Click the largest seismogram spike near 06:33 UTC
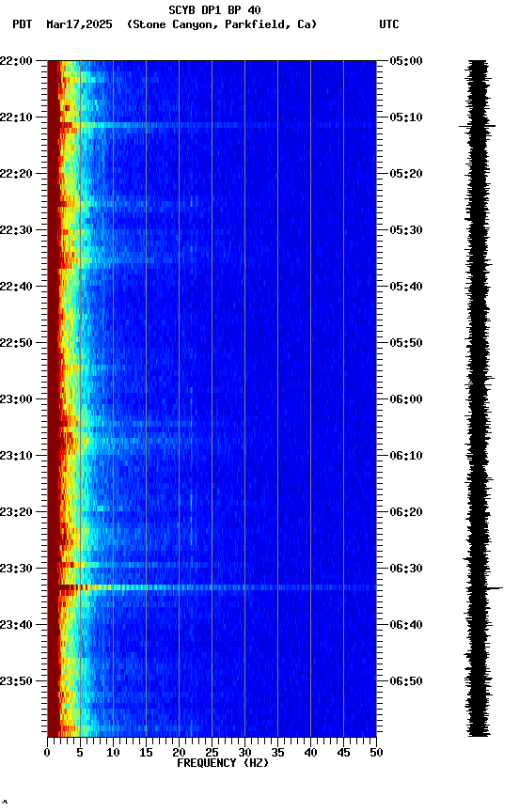 [x=495, y=588]
